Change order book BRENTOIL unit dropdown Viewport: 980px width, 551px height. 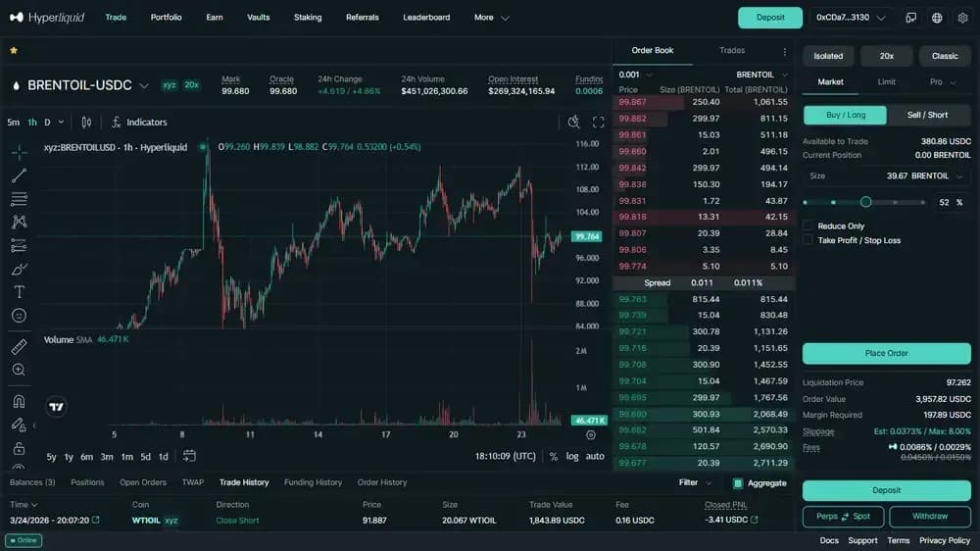pyautogui.click(x=761, y=75)
